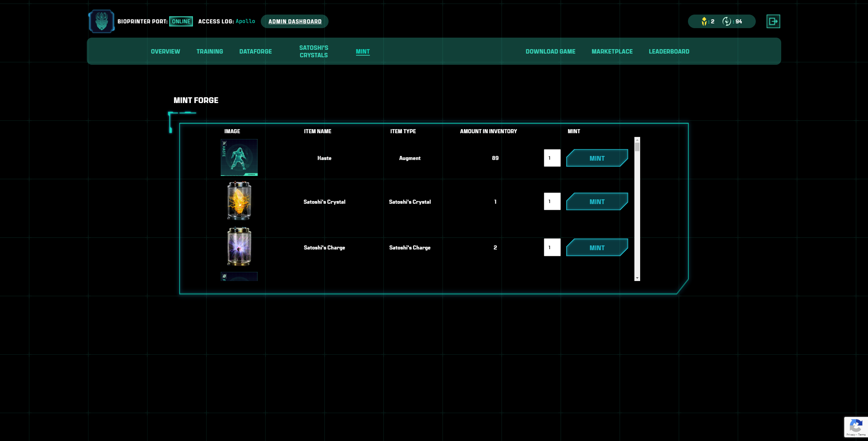Mint the Satoshi's Charge item

tap(597, 248)
